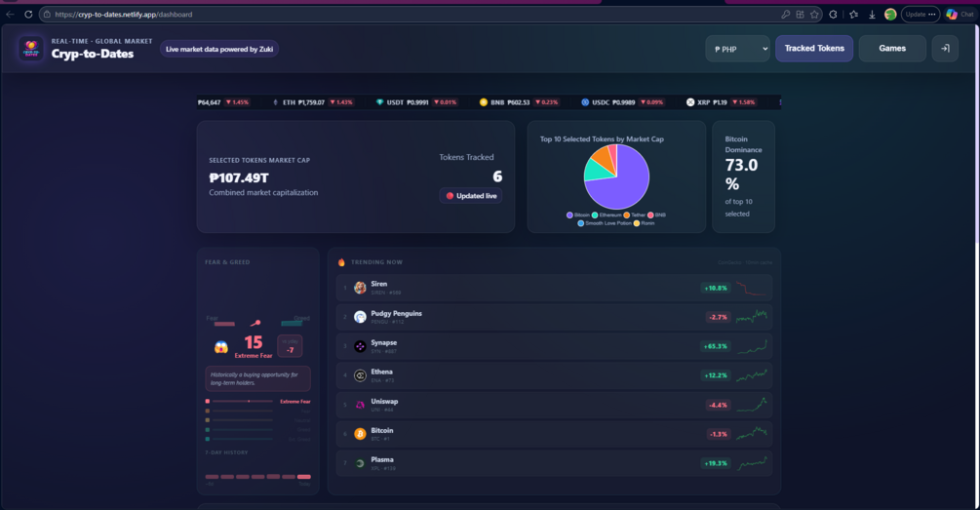Viewport: 980px width, 510px height.
Task: Click the Siren token avatar icon
Action: tap(360, 288)
